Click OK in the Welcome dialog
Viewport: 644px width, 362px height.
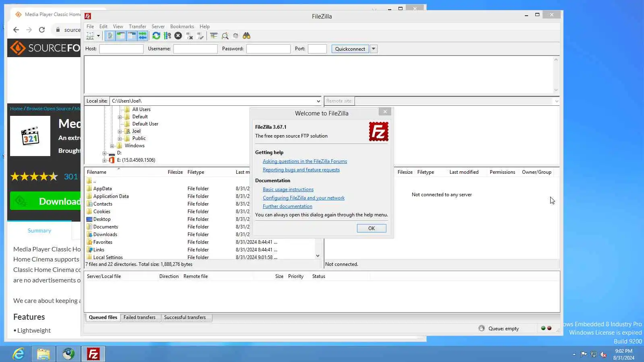coord(372,228)
